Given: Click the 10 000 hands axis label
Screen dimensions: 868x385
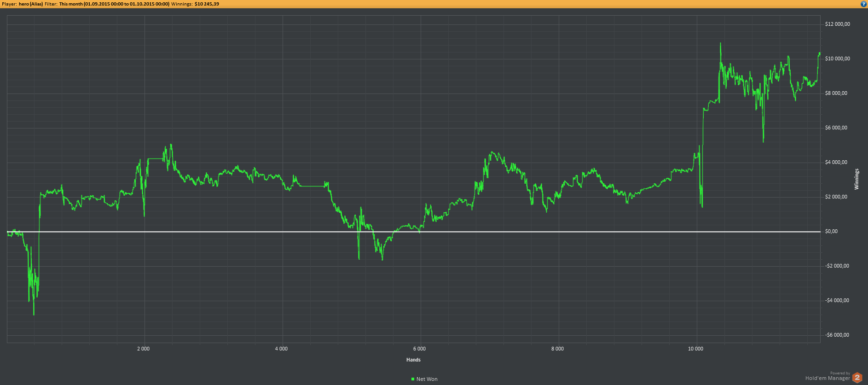Looking at the screenshot, I should pos(696,349).
